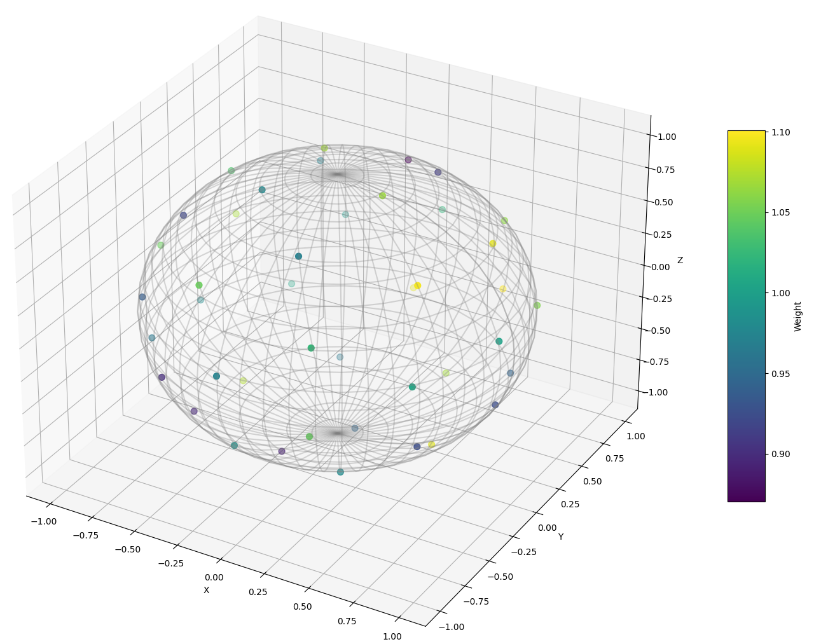Click the X axis tick −0.50
This screenshot has width=814, height=644.
128,549
